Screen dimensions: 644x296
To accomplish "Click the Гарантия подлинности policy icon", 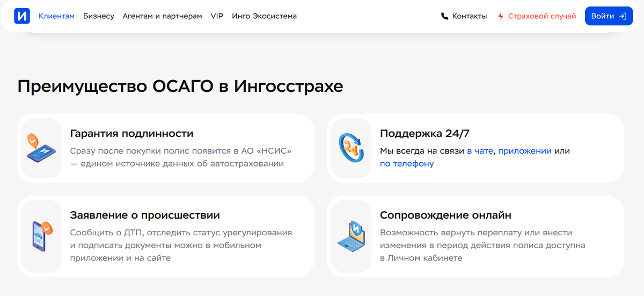I will [42, 148].
